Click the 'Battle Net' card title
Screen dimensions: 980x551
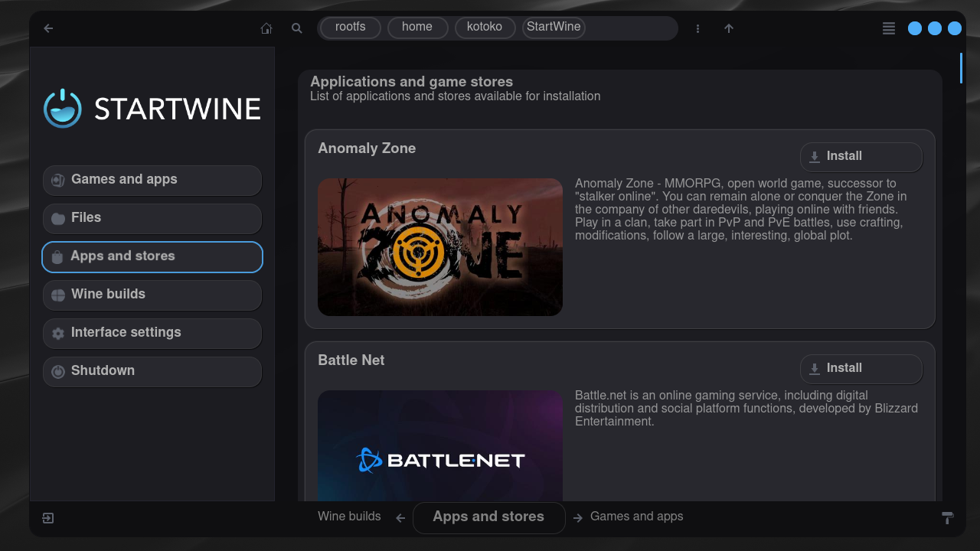[x=351, y=360]
